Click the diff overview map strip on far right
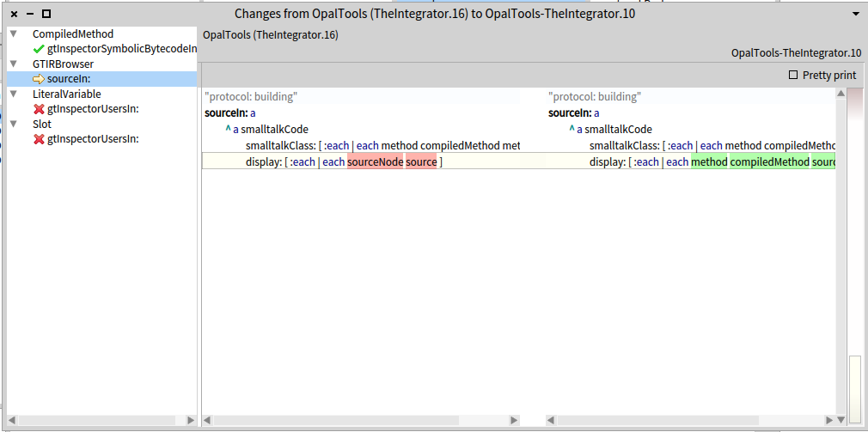Screen dimensions: 868x432 point(855,257)
